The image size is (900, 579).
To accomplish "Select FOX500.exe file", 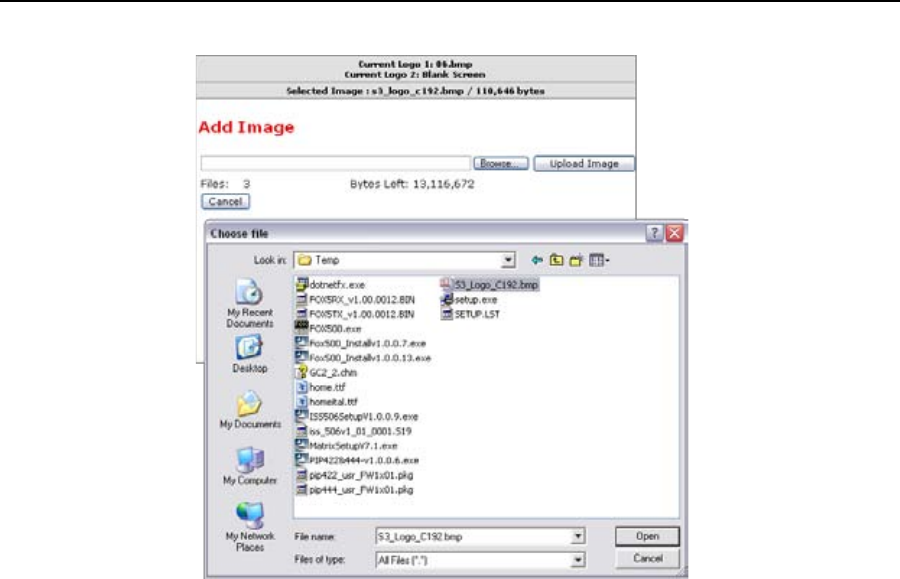I will 328,329.
